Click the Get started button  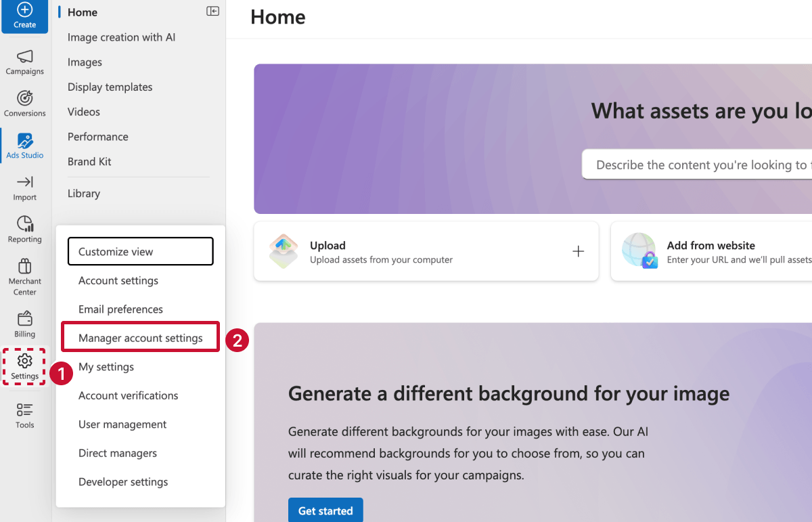click(325, 510)
